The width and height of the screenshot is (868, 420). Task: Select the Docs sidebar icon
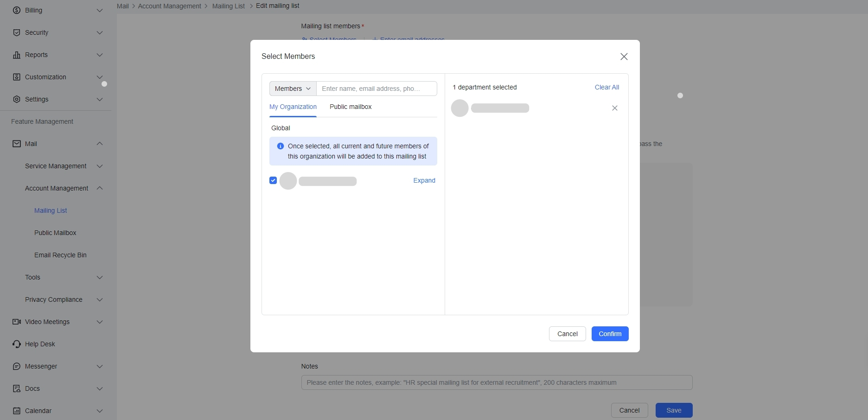(16, 388)
